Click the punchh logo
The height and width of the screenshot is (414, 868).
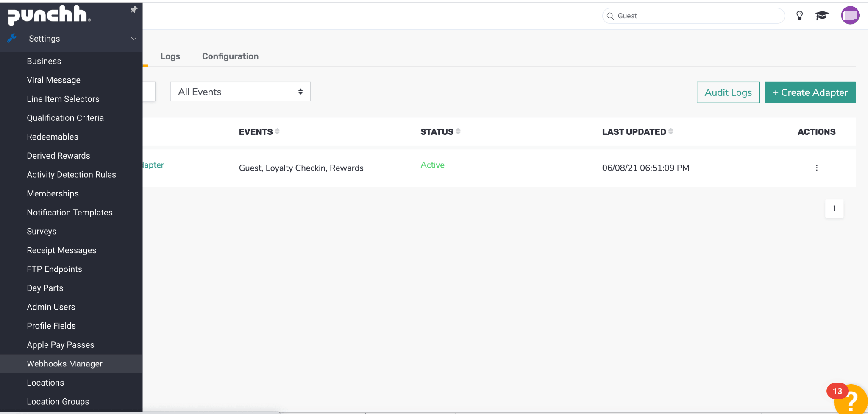[x=49, y=15]
